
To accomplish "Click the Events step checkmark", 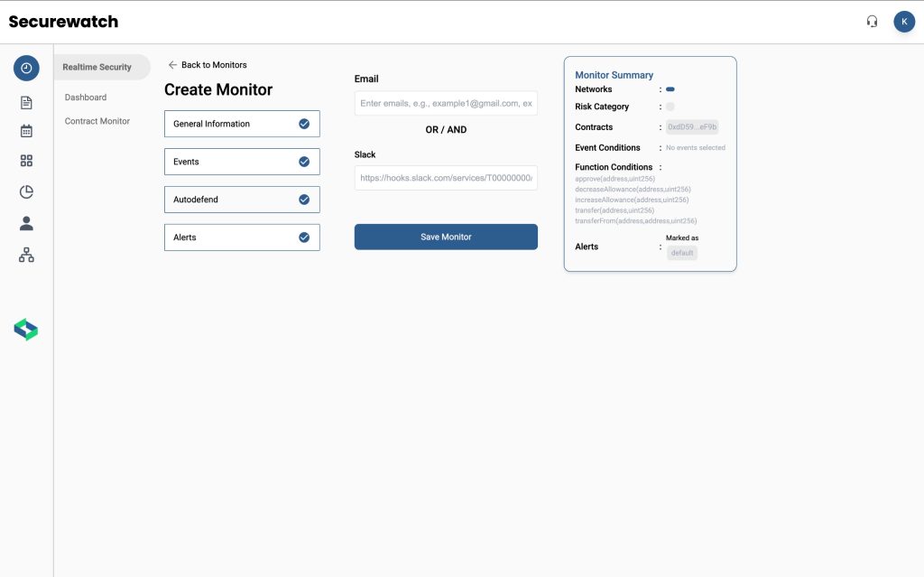I will [304, 162].
